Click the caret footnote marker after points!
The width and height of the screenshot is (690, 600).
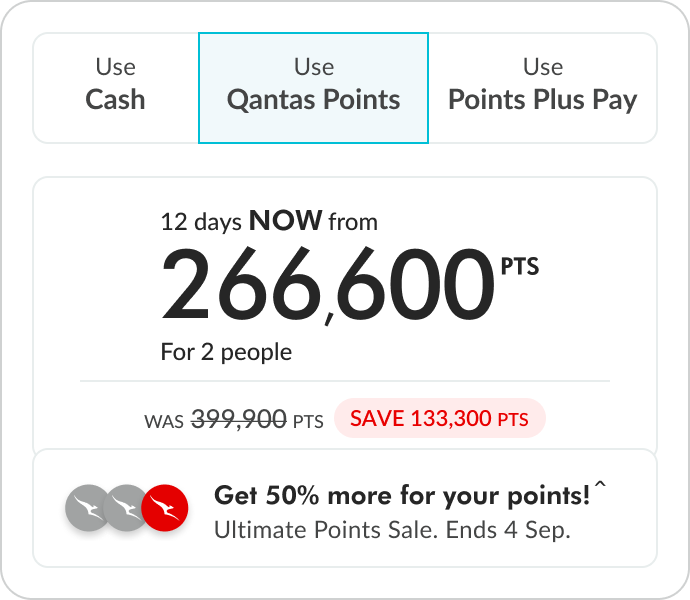(x=600, y=485)
